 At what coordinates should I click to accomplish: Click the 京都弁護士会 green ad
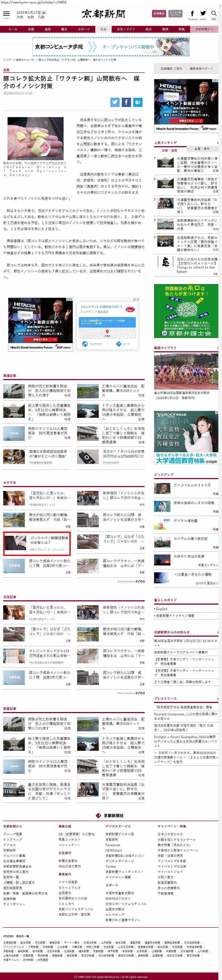pyautogui.click(x=186, y=311)
